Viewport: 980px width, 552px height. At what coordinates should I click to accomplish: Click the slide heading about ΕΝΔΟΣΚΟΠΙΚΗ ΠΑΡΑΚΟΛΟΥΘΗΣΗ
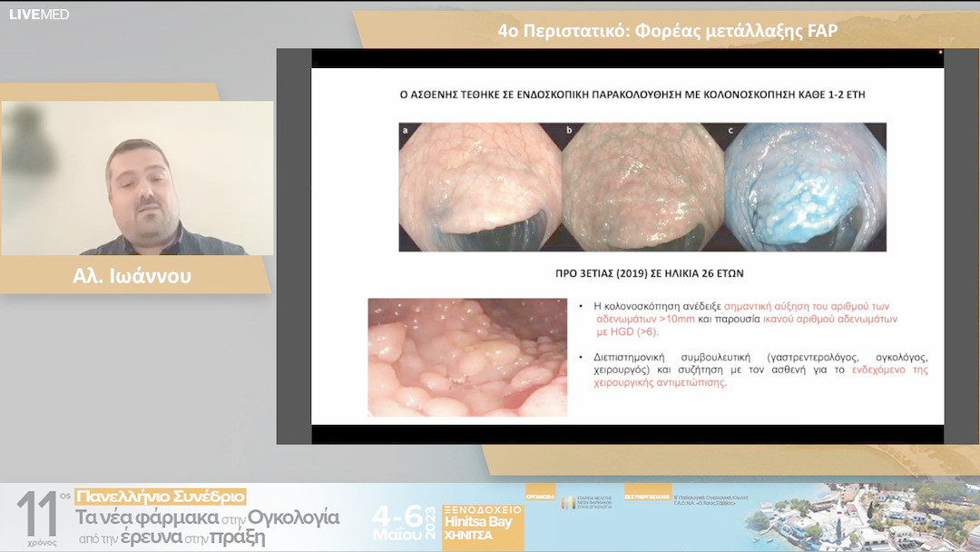pos(626,94)
